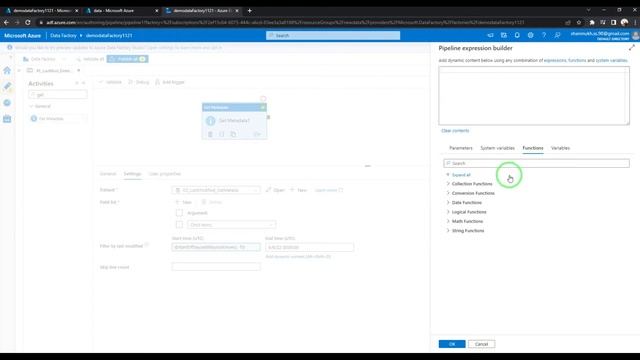Cancel the expression builder
The height and width of the screenshot is (360, 640).
pyautogui.click(x=481, y=344)
